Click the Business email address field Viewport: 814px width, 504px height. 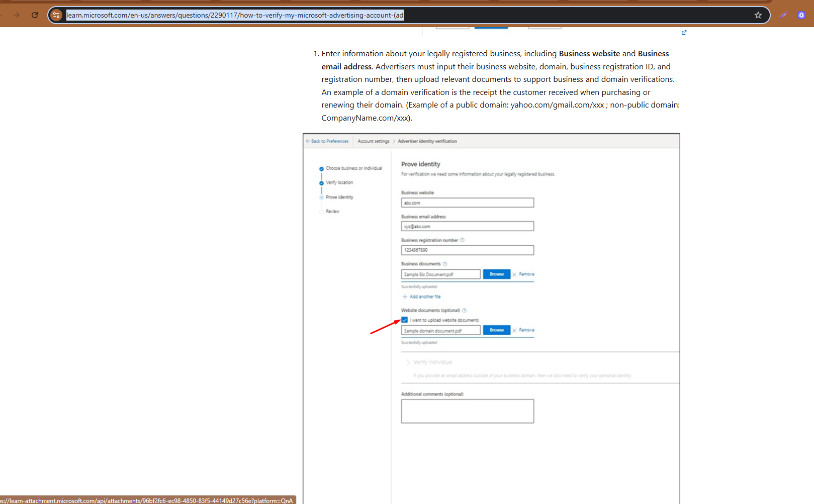coord(468,226)
